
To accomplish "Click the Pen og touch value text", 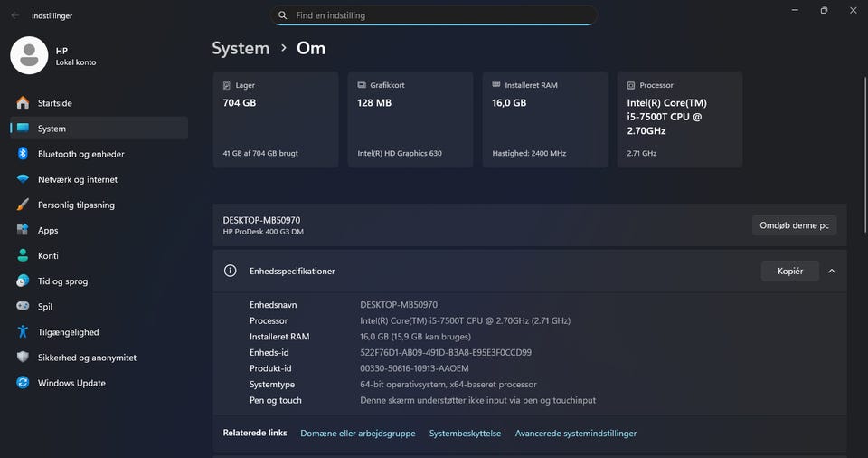I will [477, 400].
